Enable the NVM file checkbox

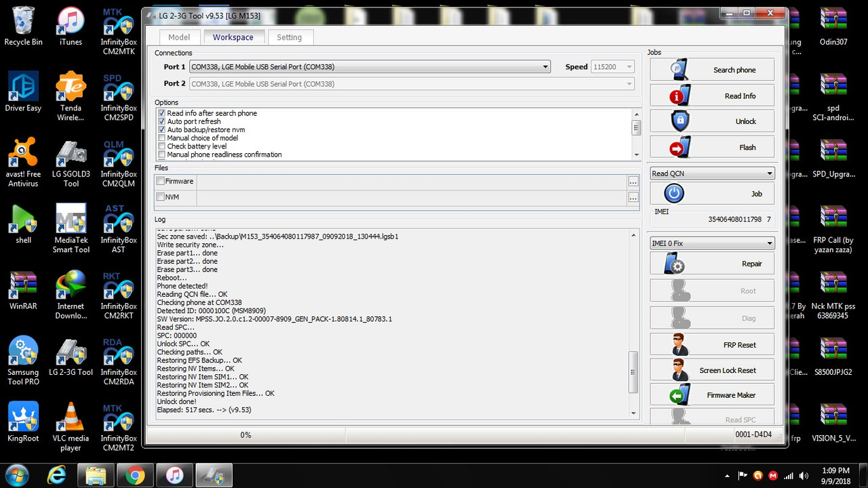pyautogui.click(x=161, y=197)
